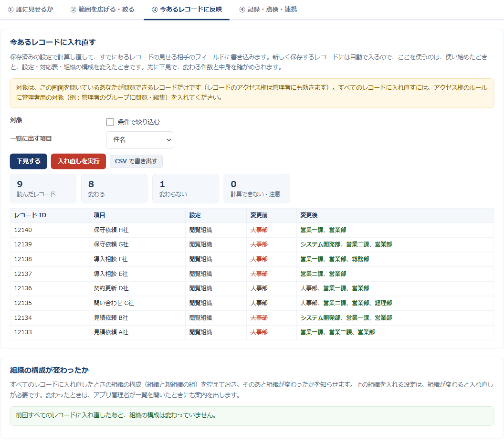The height and width of the screenshot is (444, 504).
Task: Select record ID 12140
Action: pos(23,230)
